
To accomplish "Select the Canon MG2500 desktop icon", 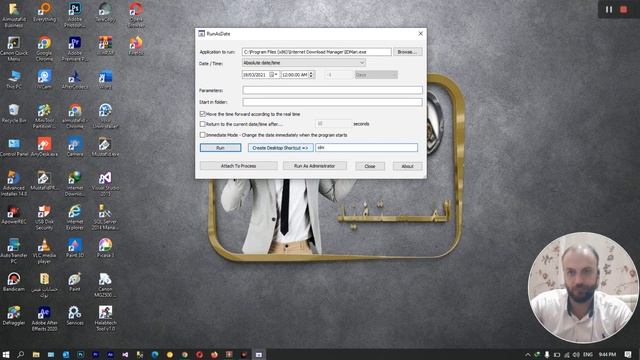I will [x=105, y=284].
